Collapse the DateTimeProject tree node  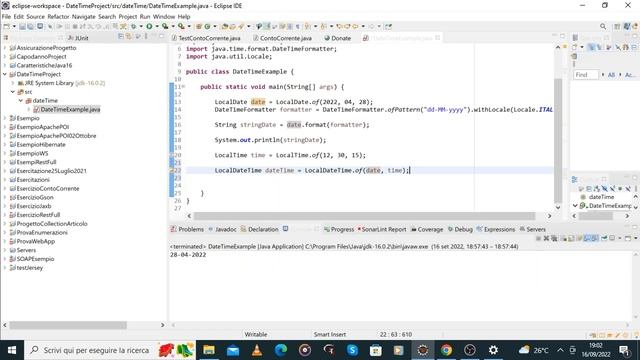click(x=5, y=74)
